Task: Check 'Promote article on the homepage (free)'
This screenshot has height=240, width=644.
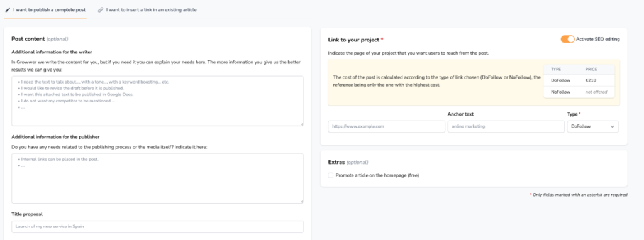Action: coord(331,175)
